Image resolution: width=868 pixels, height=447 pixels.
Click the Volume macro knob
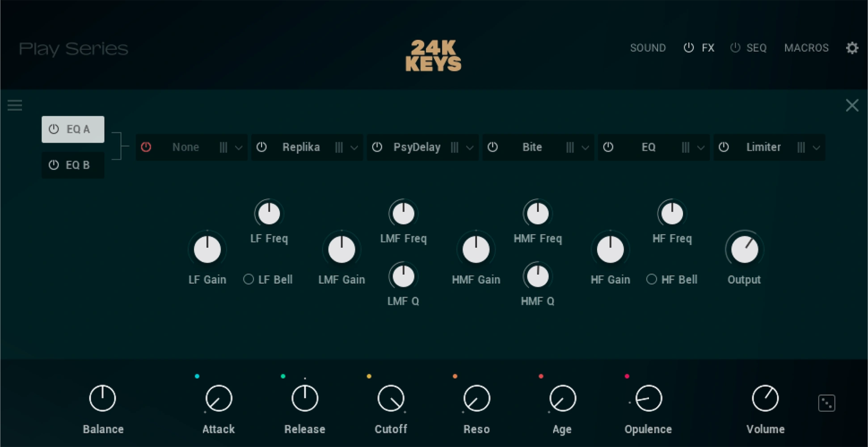tap(765, 397)
